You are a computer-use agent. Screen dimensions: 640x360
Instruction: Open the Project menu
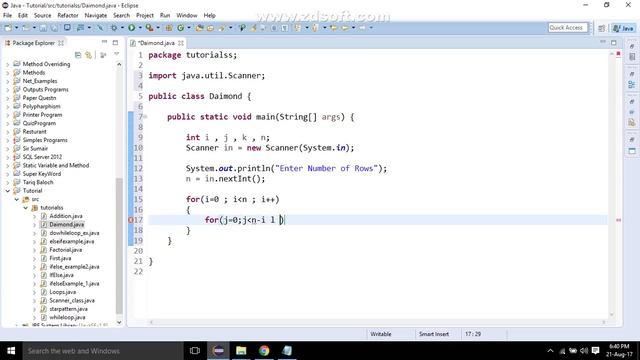click(x=144, y=16)
